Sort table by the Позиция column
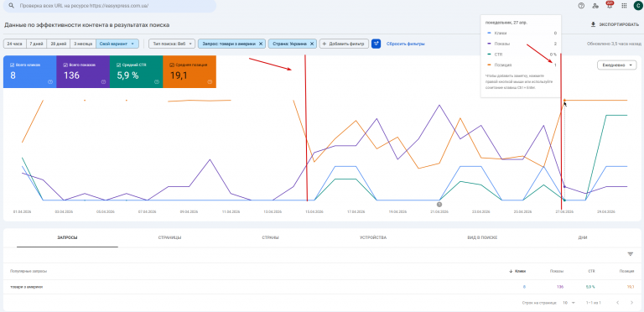The image size is (644, 312). 626,272
